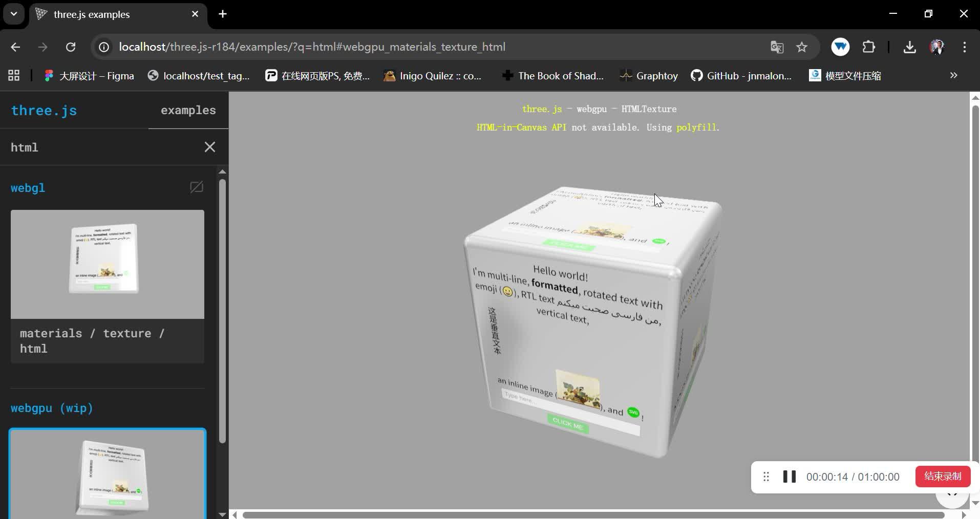Image resolution: width=980 pixels, height=519 pixels.
Task: Select the materials / texture / html title
Action: click(x=92, y=341)
